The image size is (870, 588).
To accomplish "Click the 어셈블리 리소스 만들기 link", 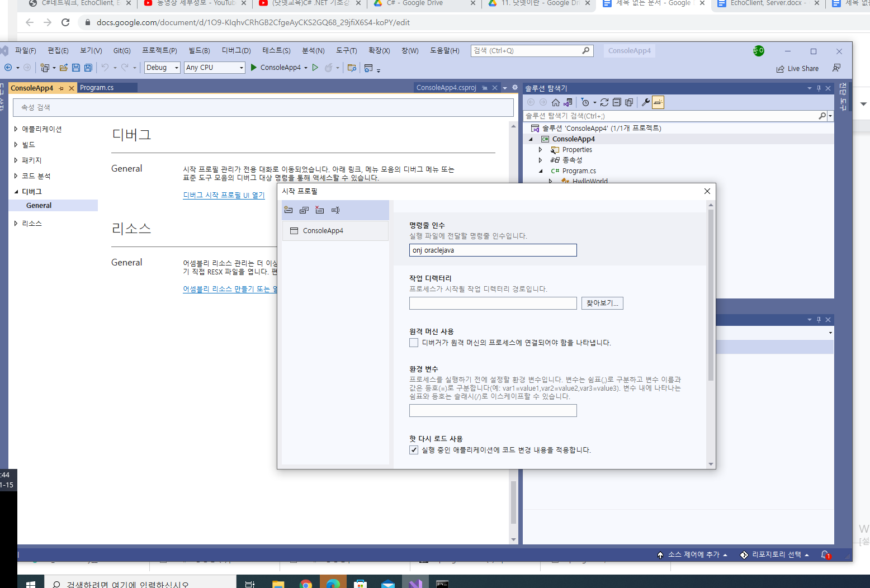I will [230, 289].
